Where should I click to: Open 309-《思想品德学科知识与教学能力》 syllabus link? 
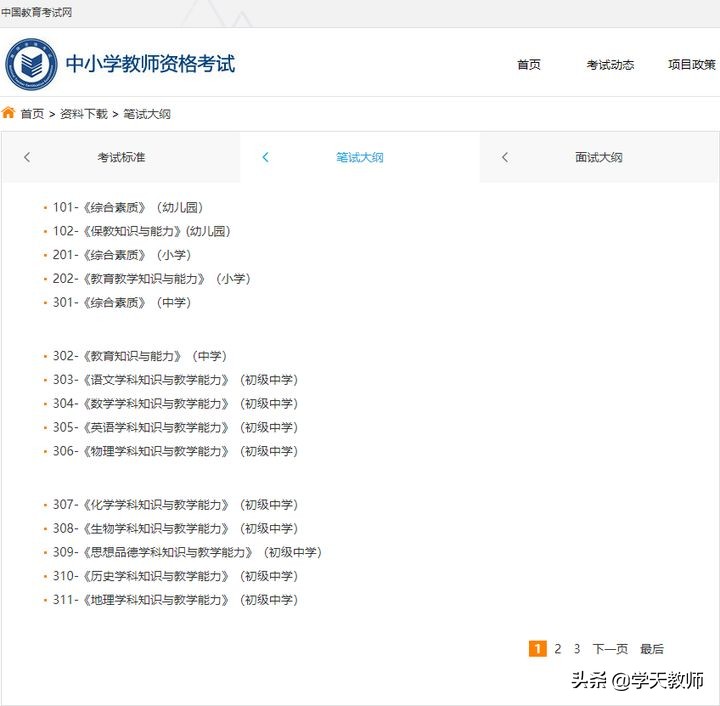[x=187, y=552]
